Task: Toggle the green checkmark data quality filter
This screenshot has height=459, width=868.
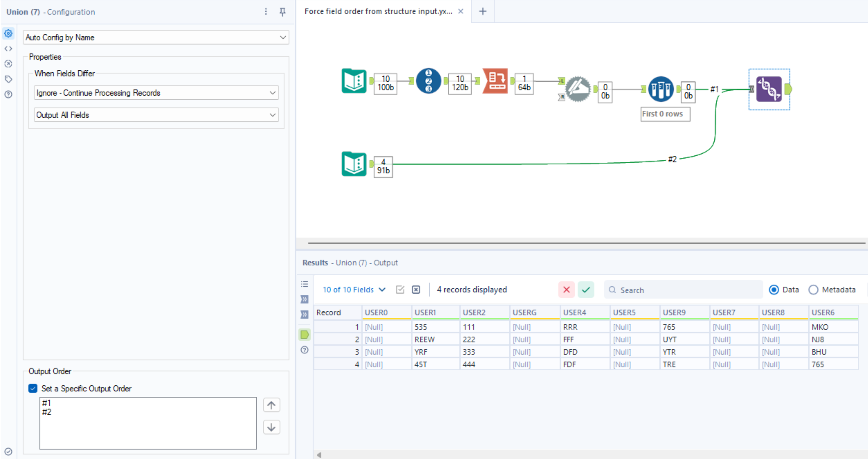Action: (586, 289)
